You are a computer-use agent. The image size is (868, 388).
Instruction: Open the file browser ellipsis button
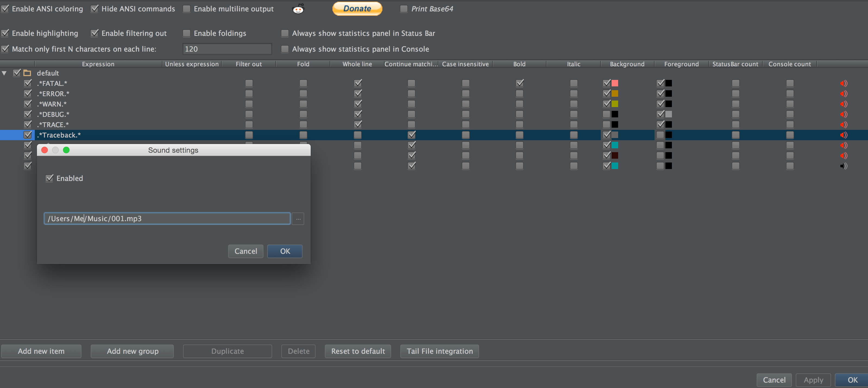click(298, 219)
